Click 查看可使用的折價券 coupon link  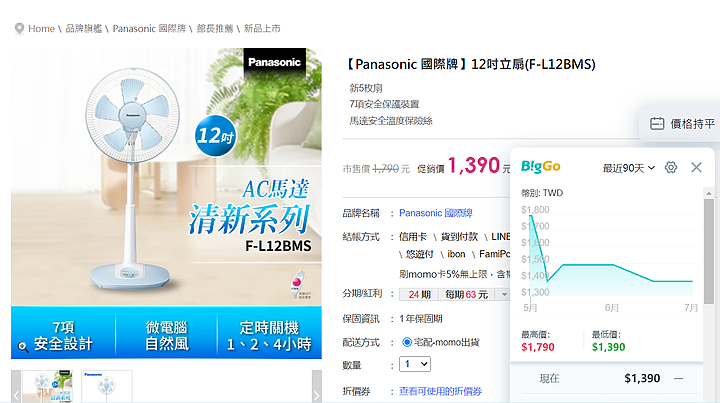click(x=440, y=391)
